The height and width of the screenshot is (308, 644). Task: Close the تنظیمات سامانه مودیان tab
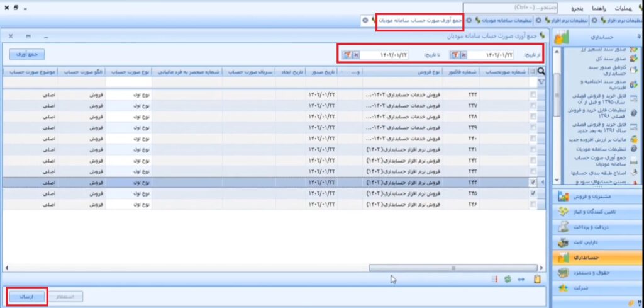point(468,20)
